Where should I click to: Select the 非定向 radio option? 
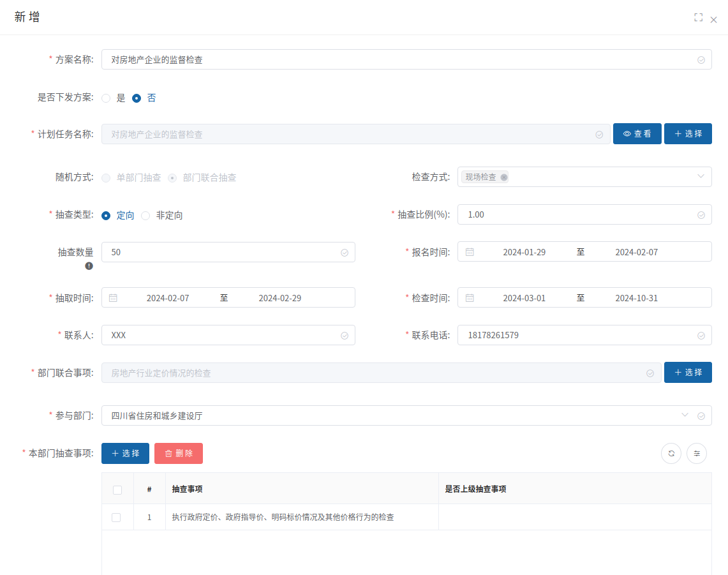pyautogui.click(x=145, y=216)
